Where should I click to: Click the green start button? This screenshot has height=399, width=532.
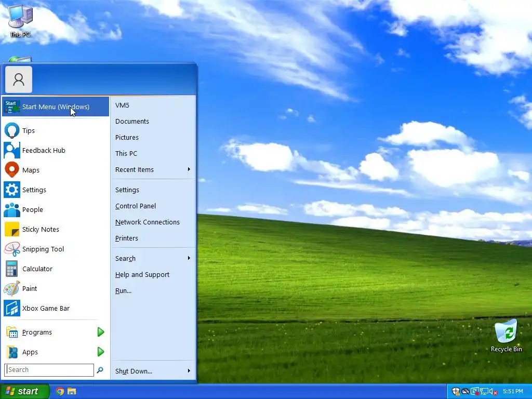25,392
